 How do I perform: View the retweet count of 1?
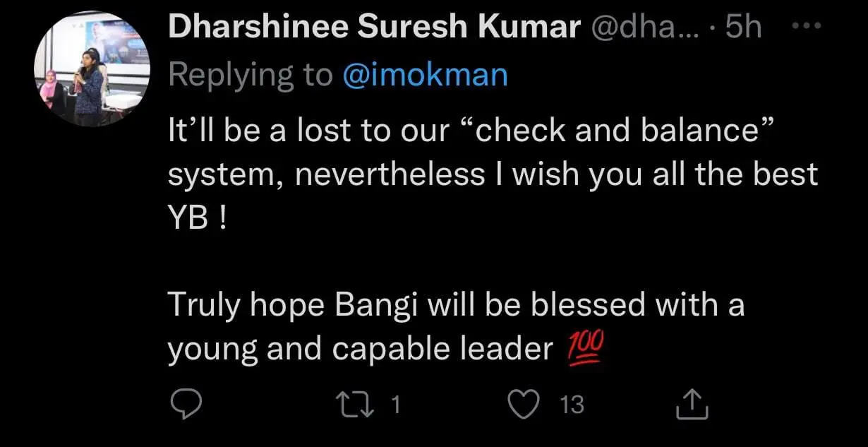396,405
